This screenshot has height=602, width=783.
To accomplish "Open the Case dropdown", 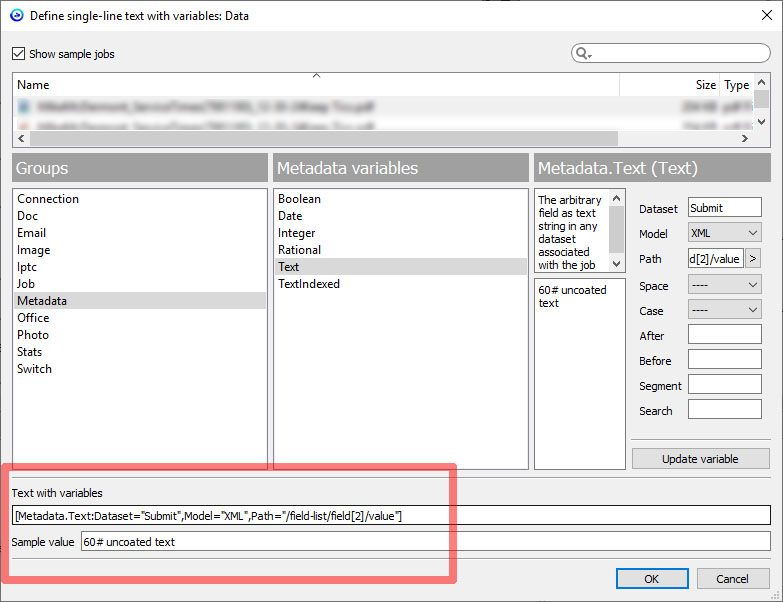I will (x=724, y=310).
